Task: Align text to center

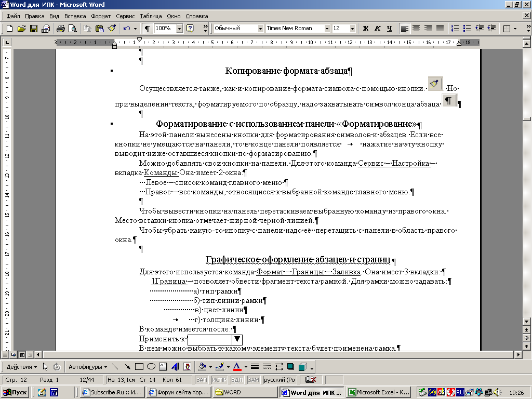Action: 416,29
